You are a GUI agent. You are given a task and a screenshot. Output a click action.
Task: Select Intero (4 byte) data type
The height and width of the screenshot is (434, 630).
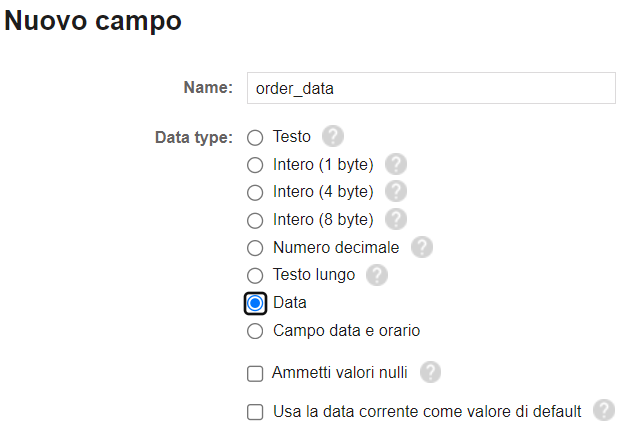click(x=255, y=192)
